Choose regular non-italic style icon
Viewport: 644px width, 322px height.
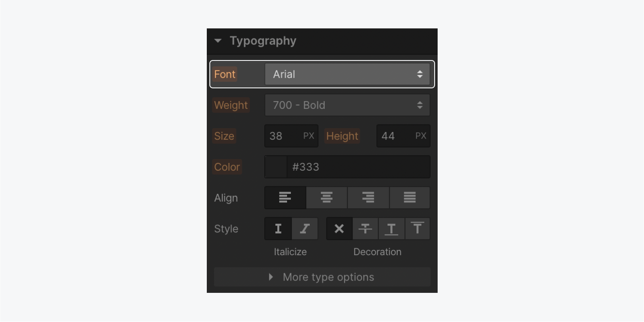(x=278, y=229)
